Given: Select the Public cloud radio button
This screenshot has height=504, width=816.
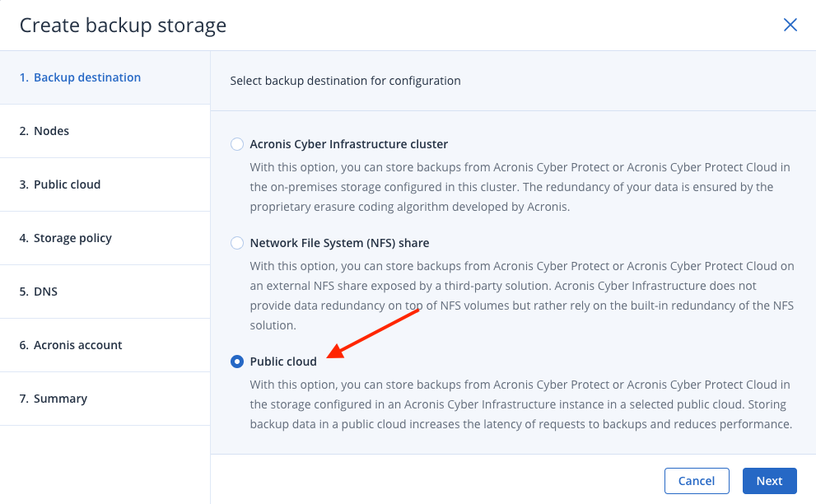Looking at the screenshot, I should [x=237, y=362].
